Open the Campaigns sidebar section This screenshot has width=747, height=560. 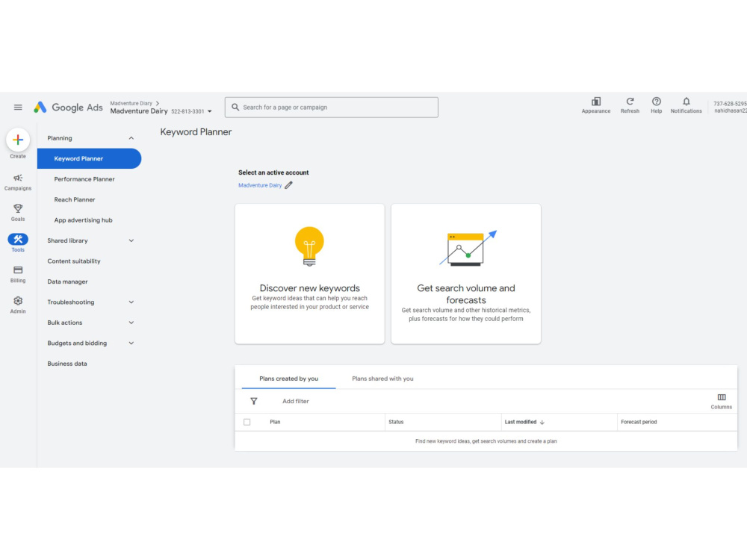(18, 182)
